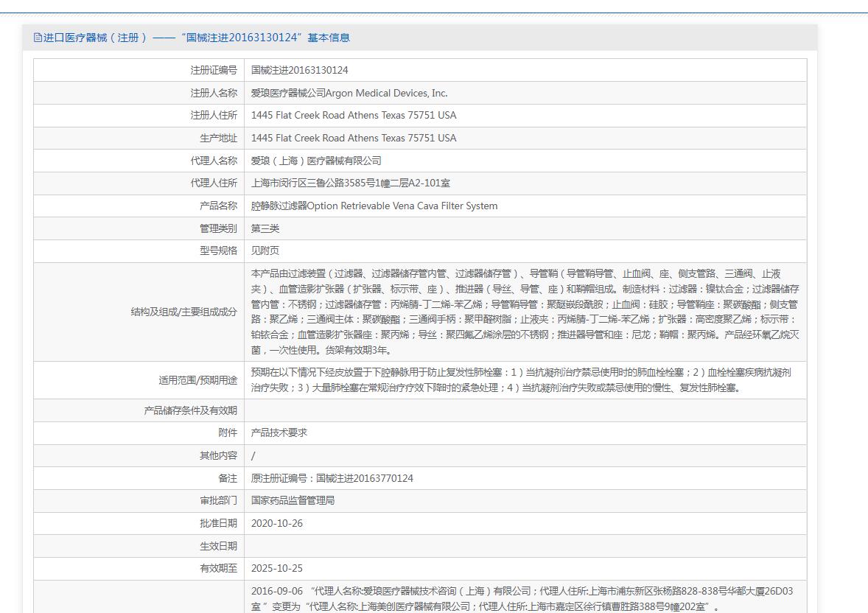
Task: Click the 产品储存条件及有效期 label
Action: pos(190,410)
